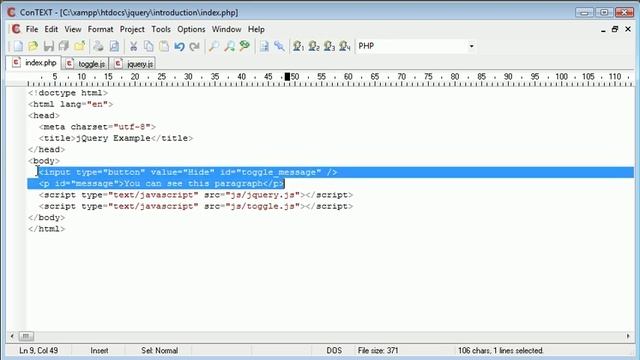Image resolution: width=640 pixels, height=360 pixels.
Task: Click the selected paragraph 'message' line
Action: tap(161, 184)
